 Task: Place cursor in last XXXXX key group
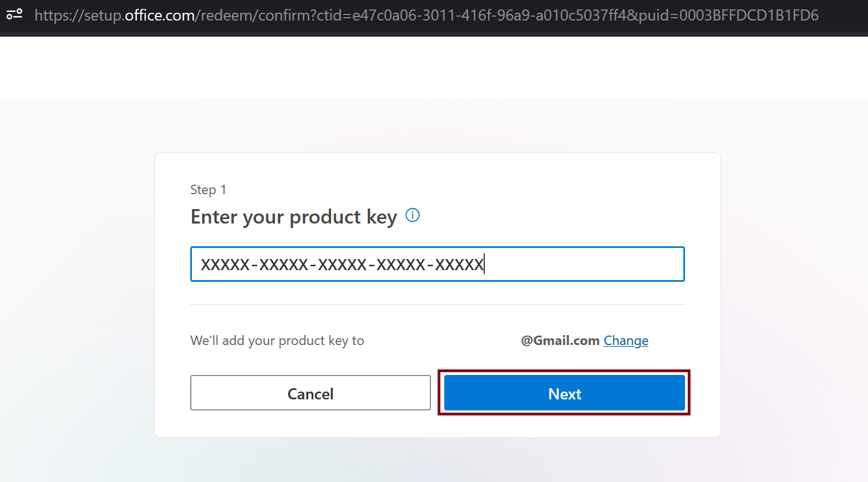pyautogui.click(x=459, y=265)
